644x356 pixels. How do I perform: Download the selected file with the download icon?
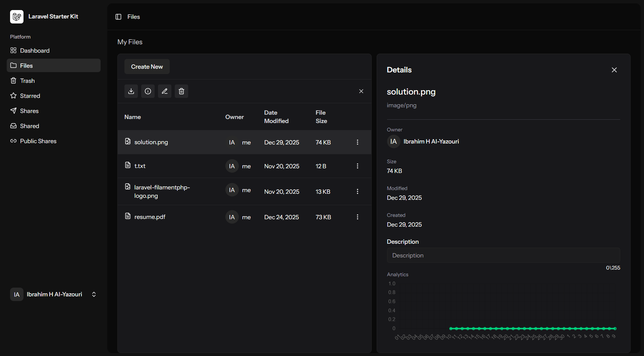click(x=131, y=91)
